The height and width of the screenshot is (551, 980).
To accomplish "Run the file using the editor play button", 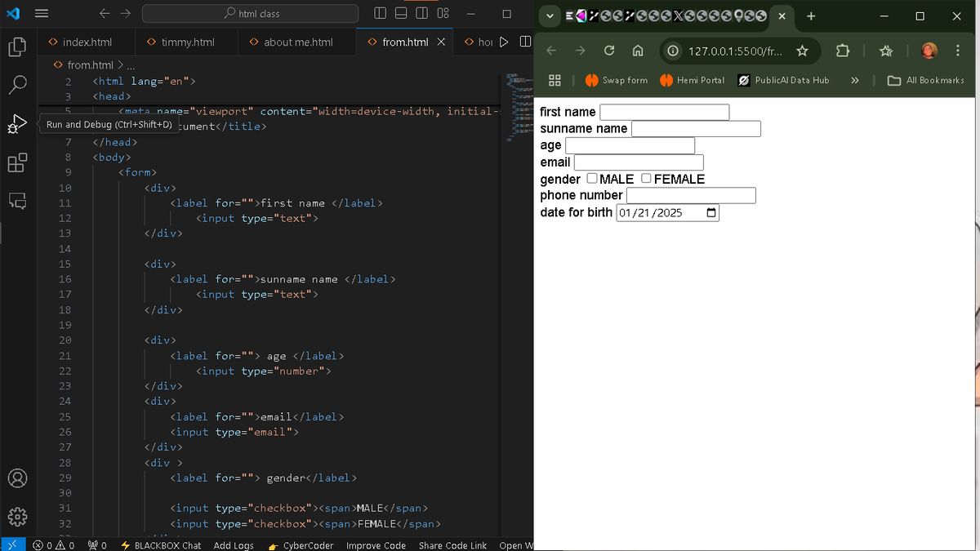I will (x=504, y=42).
